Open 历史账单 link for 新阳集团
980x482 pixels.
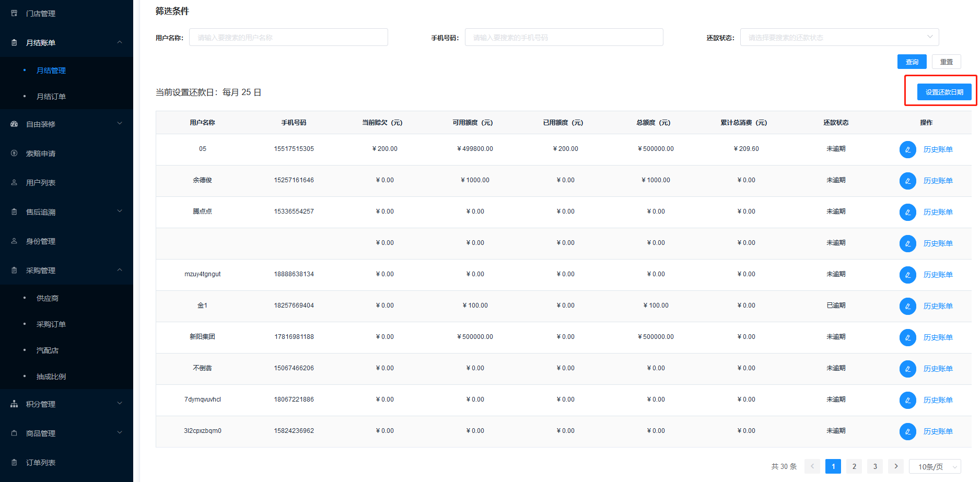tap(938, 337)
